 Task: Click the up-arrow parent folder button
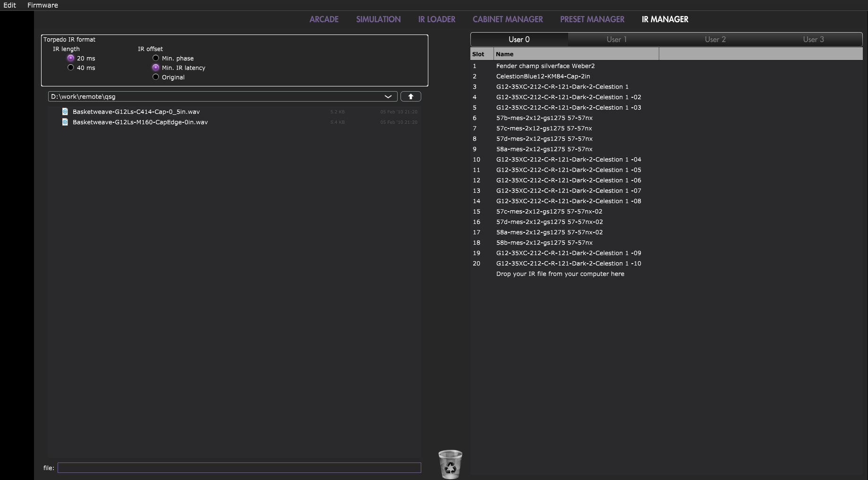click(410, 96)
